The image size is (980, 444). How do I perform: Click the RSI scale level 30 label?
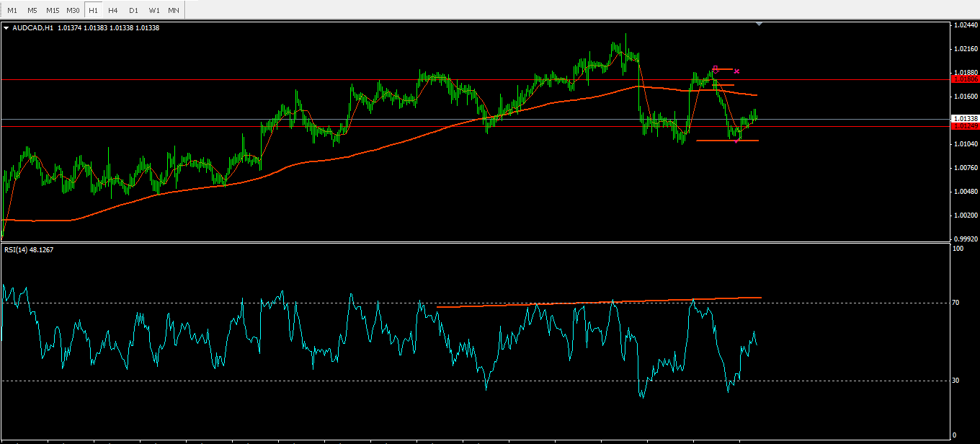pyautogui.click(x=955, y=381)
